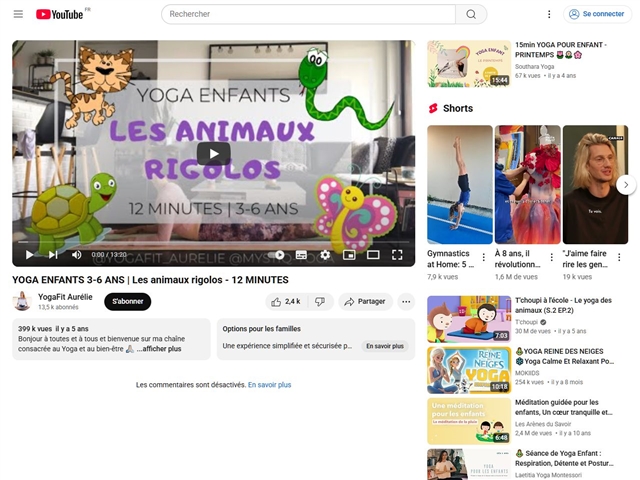640x480 pixels.
Task: Switch to theater mode
Action: point(373,255)
